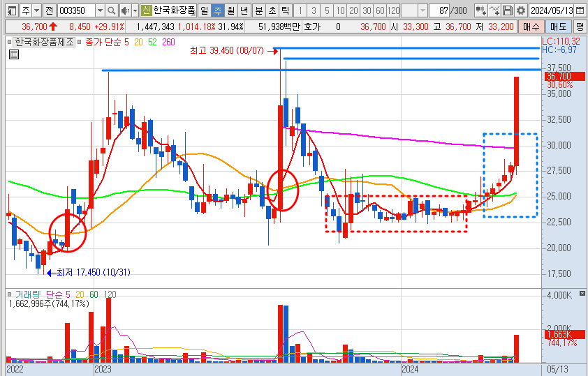Click the small square before 종가 단순 legend
The image size is (588, 376).
79,42
